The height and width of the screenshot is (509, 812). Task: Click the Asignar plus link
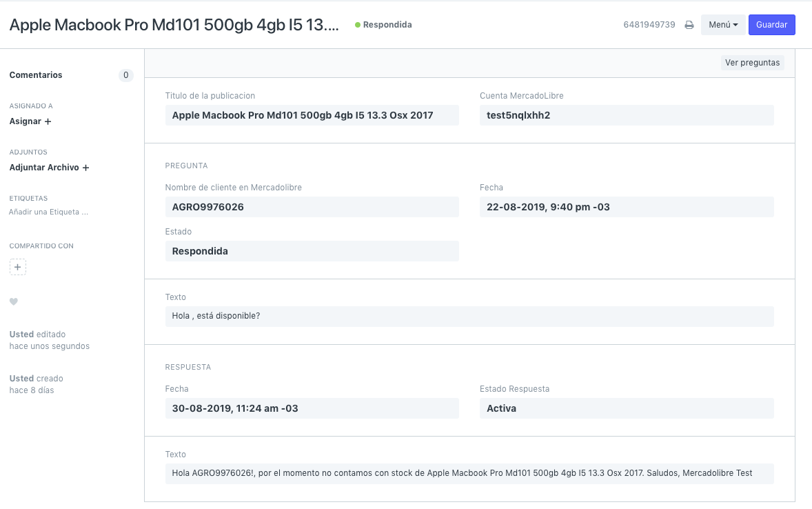click(30, 121)
